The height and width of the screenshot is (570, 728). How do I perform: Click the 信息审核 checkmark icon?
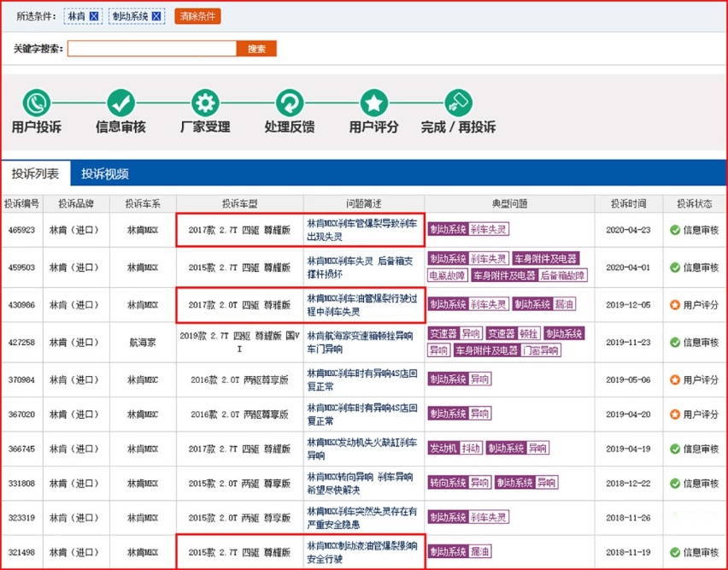(x=120, y=103)
